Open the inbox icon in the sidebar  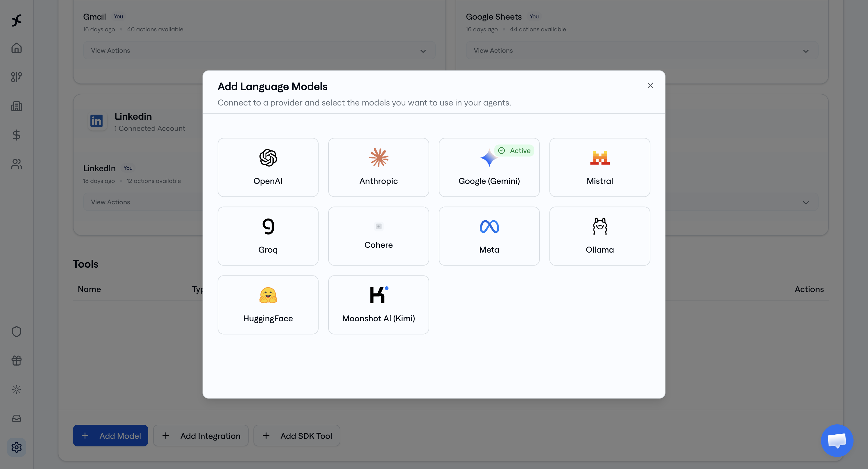coord(16,418)
